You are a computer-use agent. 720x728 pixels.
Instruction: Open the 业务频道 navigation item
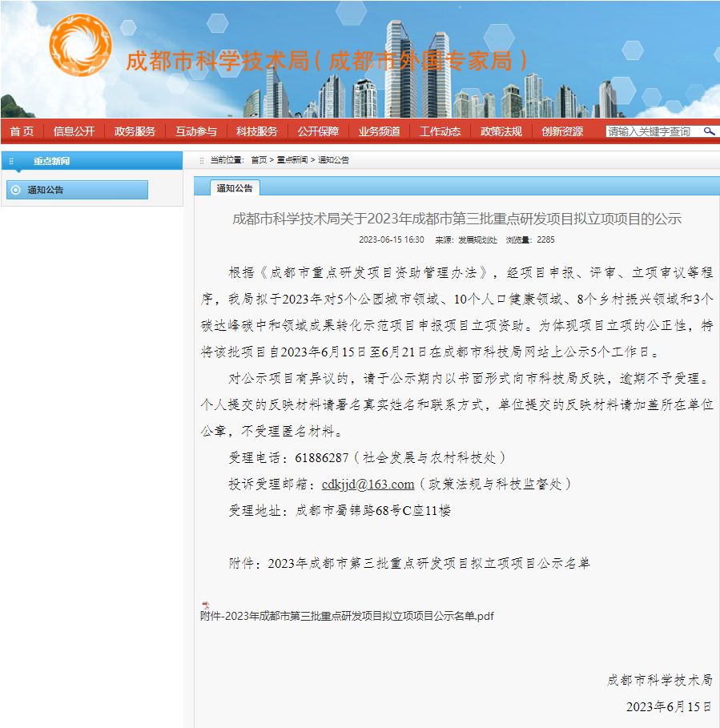click(379, 131)
